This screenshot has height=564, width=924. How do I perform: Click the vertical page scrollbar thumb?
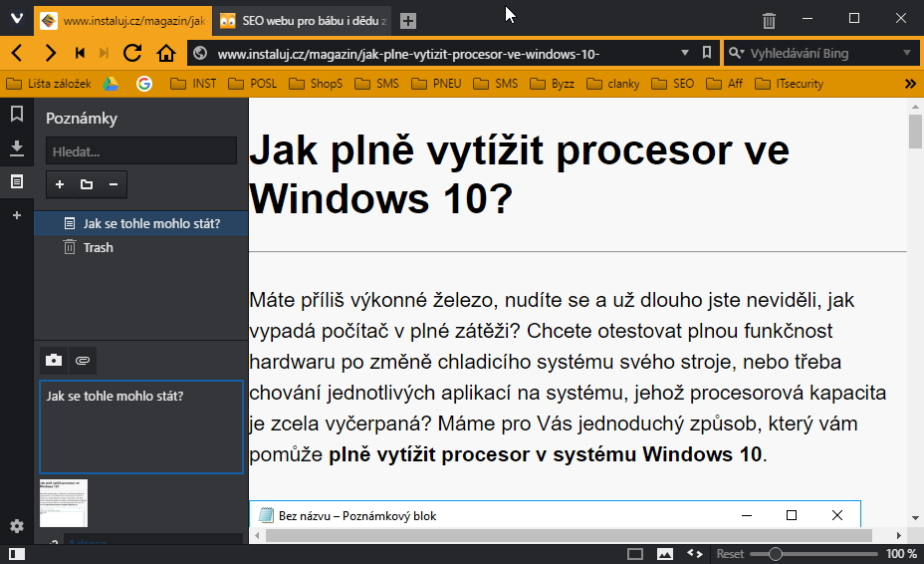(915, 131)
